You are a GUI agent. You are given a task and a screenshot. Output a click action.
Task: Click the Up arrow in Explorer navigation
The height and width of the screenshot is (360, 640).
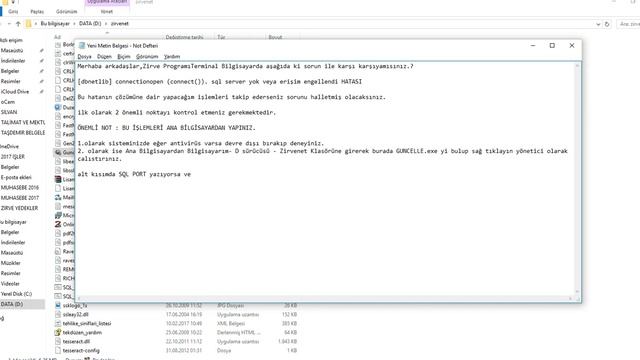pos(18,24)
